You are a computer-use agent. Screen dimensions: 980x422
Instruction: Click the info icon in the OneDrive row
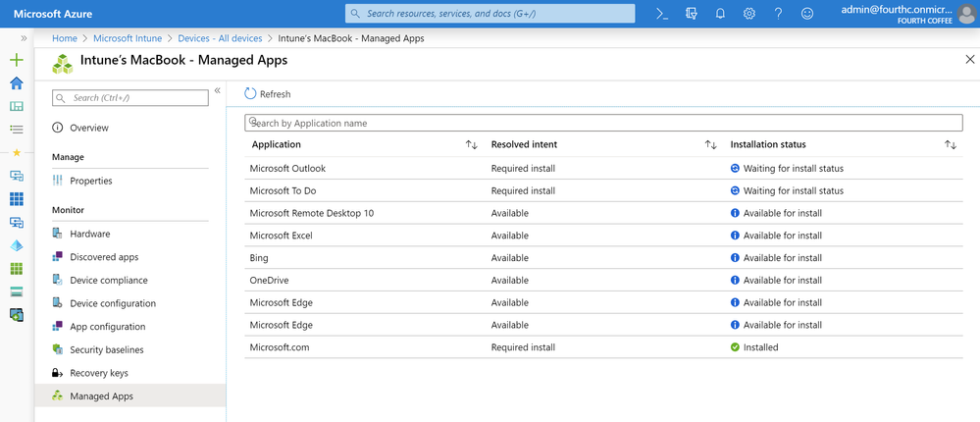coord(735,280)
